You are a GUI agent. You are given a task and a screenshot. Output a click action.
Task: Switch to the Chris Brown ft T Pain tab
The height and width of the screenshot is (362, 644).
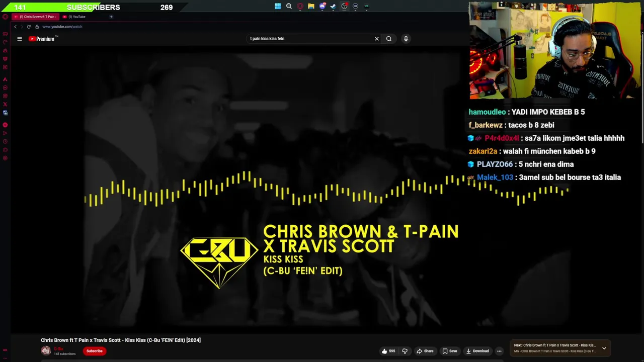tap(35, 17)
